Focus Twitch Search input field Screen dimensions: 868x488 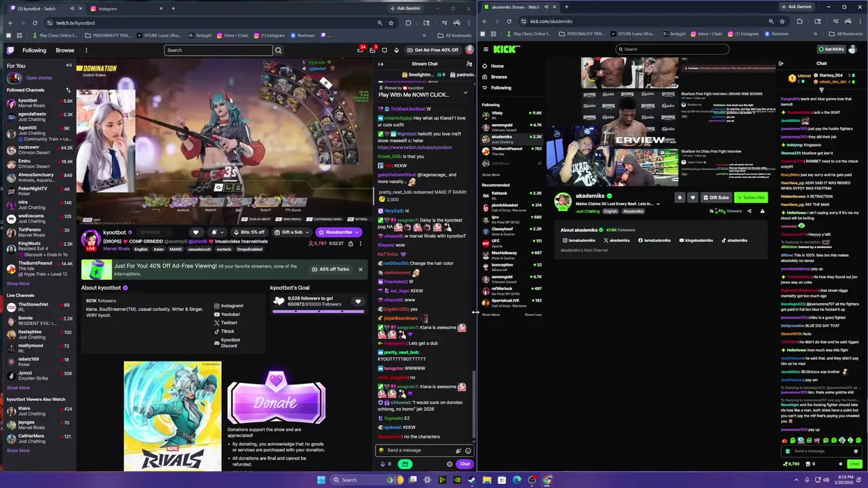(x=218, y=50)
